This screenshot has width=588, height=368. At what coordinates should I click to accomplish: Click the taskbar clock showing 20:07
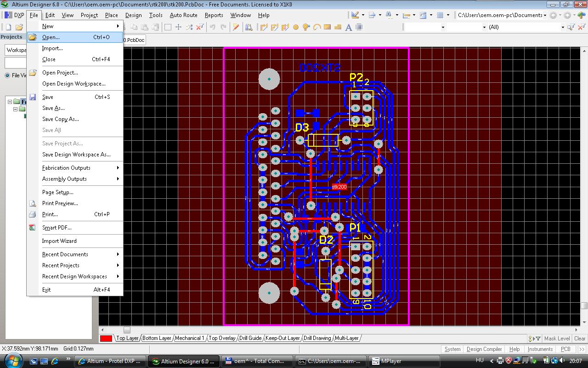(575, 361)
